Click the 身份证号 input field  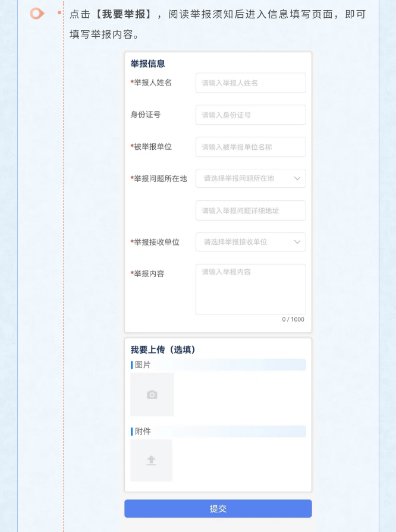(251, 115)
